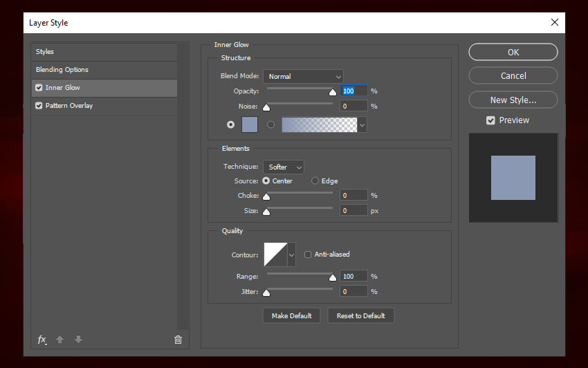Viewport: 588px width, 368px height.
Task: Click the move effect up arrow
Action: tap(60, 340)
